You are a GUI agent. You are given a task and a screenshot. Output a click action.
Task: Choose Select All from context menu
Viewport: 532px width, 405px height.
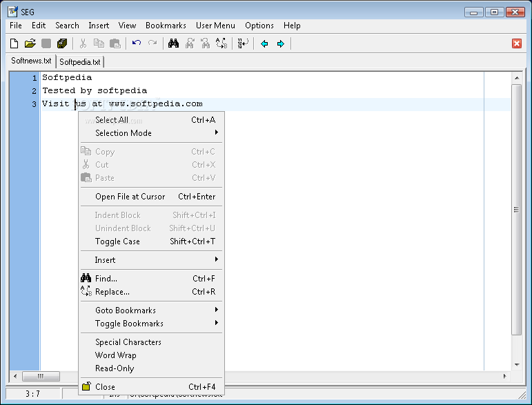coord(151,120)
